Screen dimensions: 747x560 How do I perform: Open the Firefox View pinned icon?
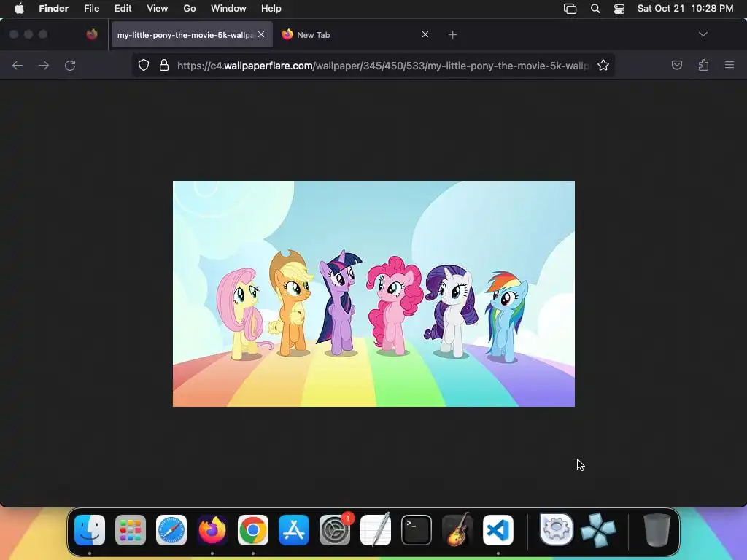[x=92, y=34]
